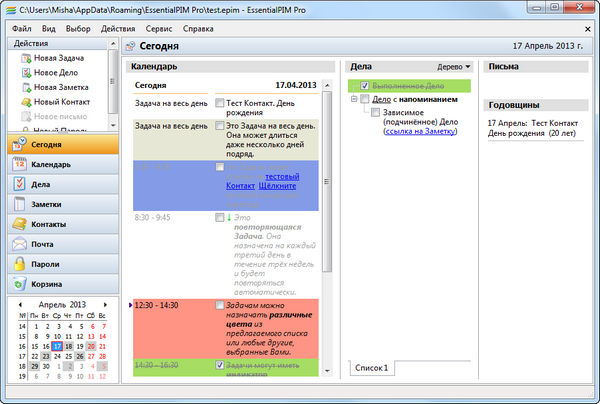The image size is (600, 404).
Task: Open the Дерево view dropdown
Action: [x=455, y=67]
